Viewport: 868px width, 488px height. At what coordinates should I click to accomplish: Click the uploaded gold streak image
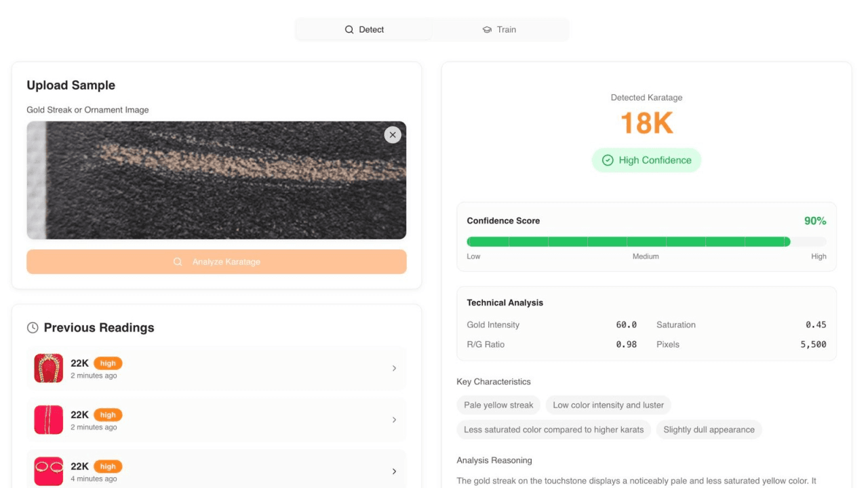click(216, 180)
